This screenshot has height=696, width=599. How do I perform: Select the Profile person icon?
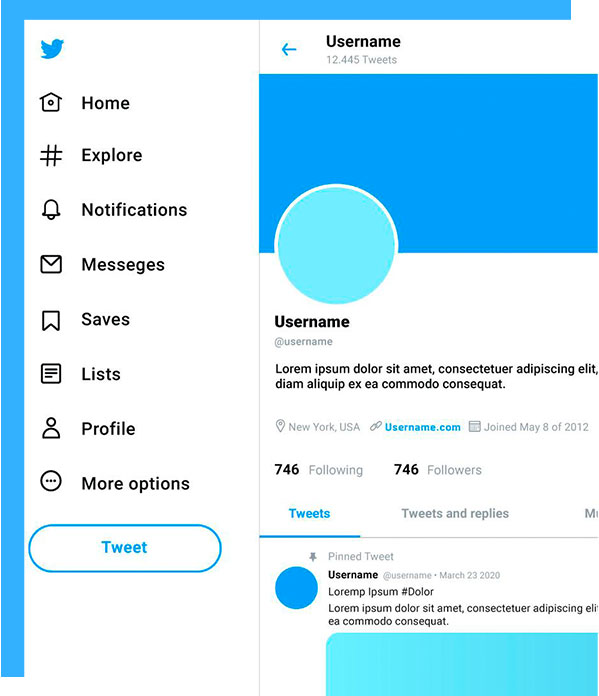[x=51, y=428]
